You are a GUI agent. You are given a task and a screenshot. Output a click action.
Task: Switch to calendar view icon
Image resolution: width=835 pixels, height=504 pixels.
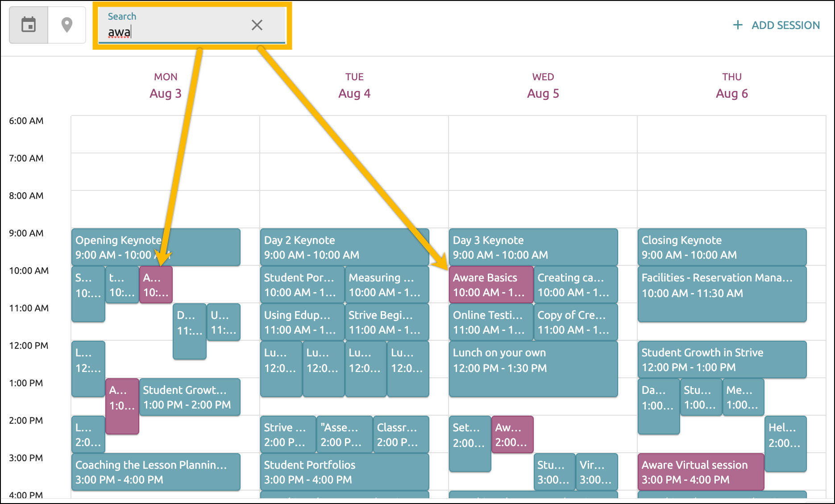click(x=29, y=25)
